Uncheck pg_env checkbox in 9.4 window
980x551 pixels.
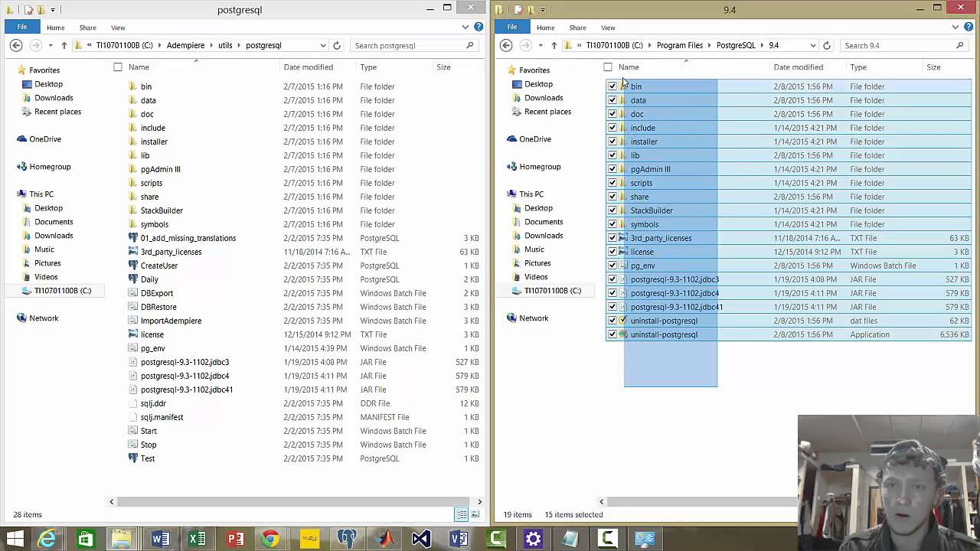pyautogui.click(x=612, y=266)
